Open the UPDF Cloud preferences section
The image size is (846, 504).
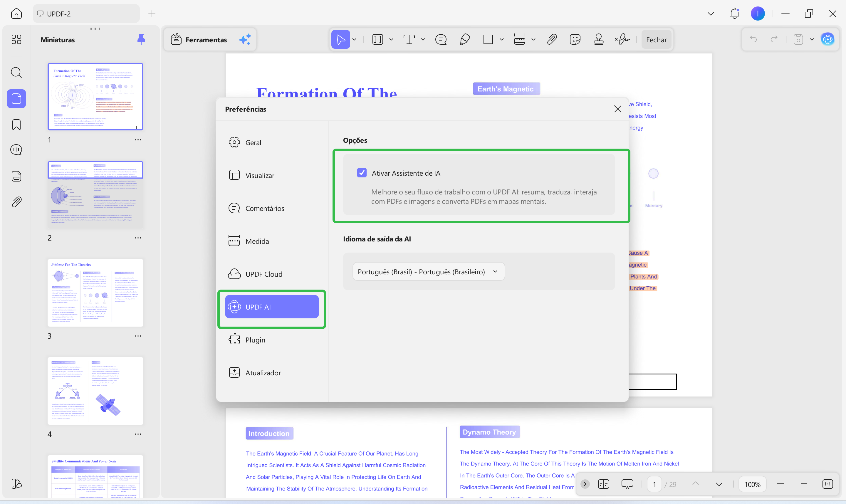[x=272, y=274]
